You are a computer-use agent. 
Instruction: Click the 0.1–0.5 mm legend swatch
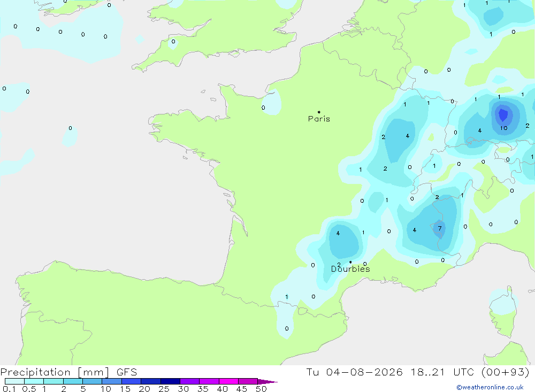(14, 381)
